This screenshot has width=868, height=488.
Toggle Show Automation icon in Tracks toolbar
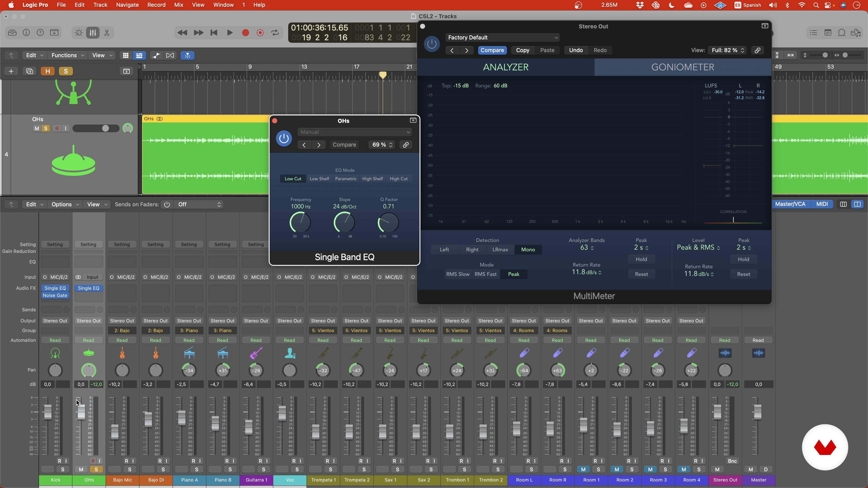[x=156, y=55]
